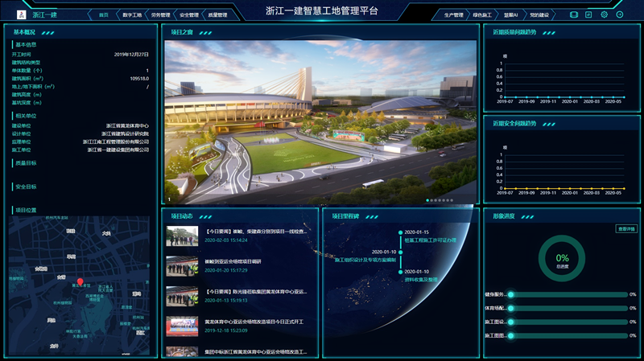Open the thumbnail for the 2020-02-03 news item
The image size is (644, 361).
[x=182, y=236]
